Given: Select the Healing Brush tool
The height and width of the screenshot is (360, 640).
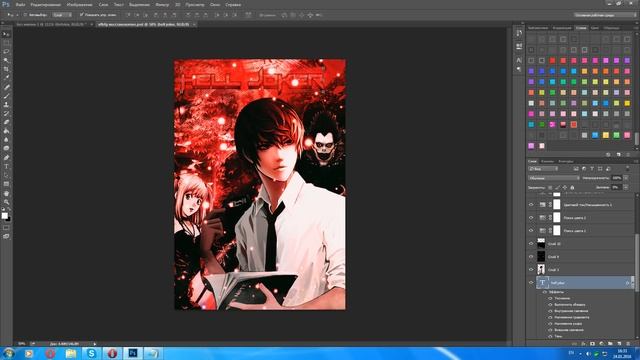Looking at the screenshot, I should click(6, 87).
